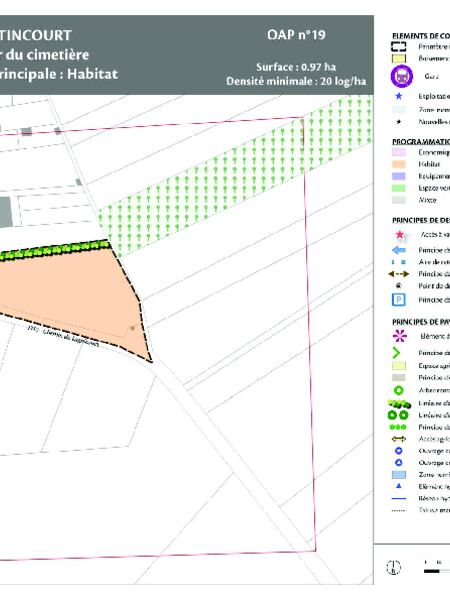Click the dashed perimeter rectangle legend symbol
The width and height of the screenshot is (450, 600).
398,47
